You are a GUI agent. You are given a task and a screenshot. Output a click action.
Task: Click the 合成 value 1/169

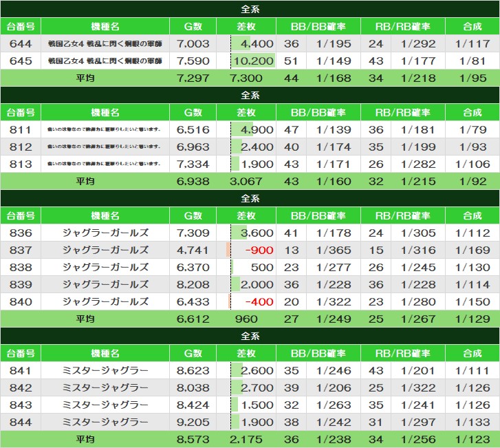472,250
